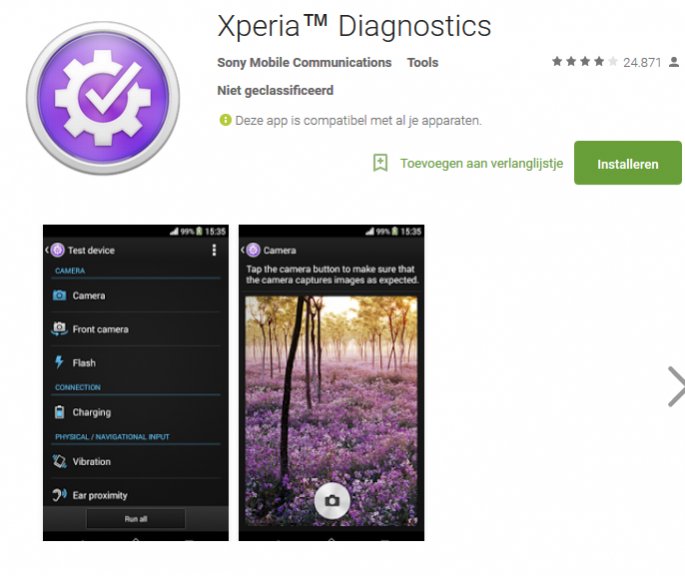Open the forest camera preview screenshot
Viewport: 685px width, 576px height.
click(331, 382)
